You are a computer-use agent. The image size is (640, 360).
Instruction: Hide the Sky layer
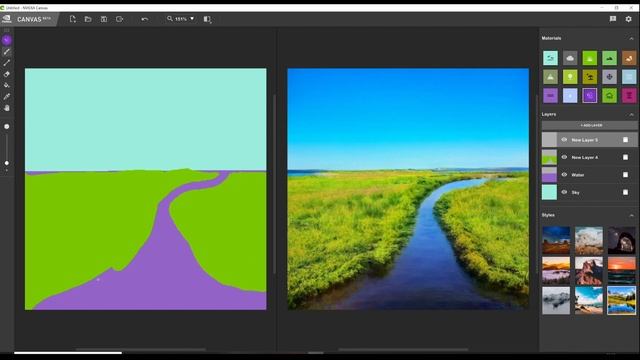click(564, 192)
